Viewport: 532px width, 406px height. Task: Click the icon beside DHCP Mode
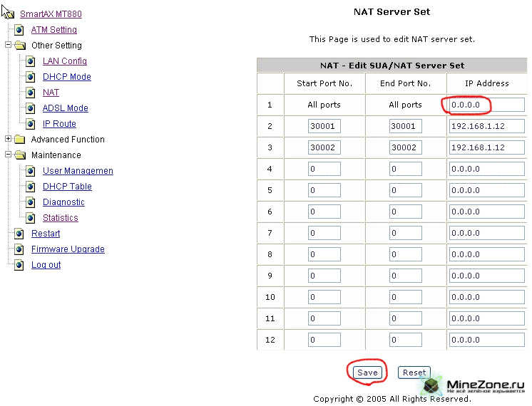point(31,77)
